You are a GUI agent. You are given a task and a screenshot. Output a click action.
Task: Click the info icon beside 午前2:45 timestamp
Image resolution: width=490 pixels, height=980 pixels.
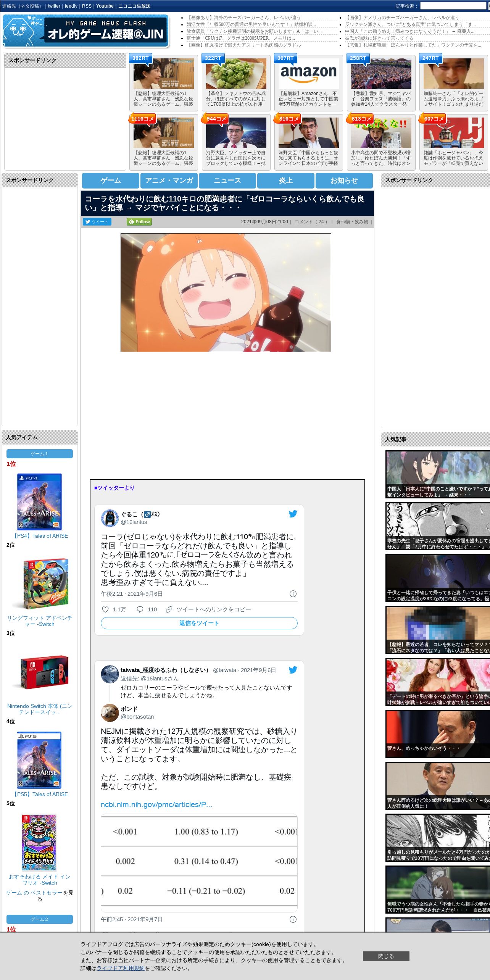tap(293, 919)
